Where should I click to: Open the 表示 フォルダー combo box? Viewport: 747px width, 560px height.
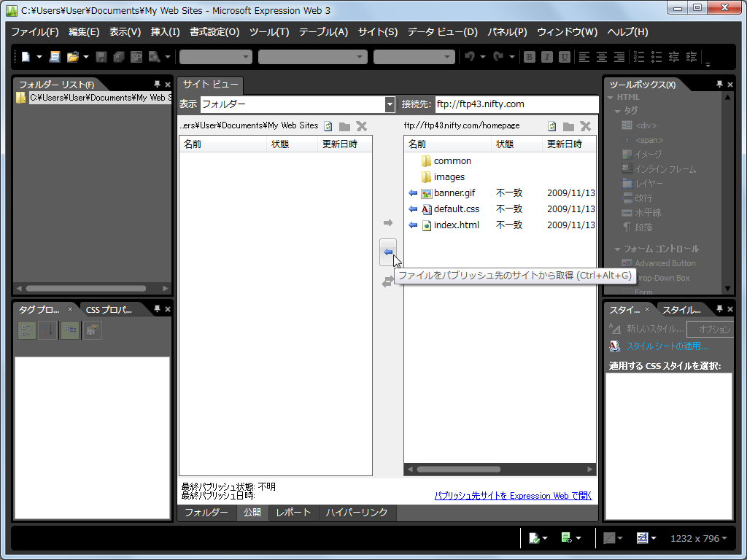tap(298, 104)
